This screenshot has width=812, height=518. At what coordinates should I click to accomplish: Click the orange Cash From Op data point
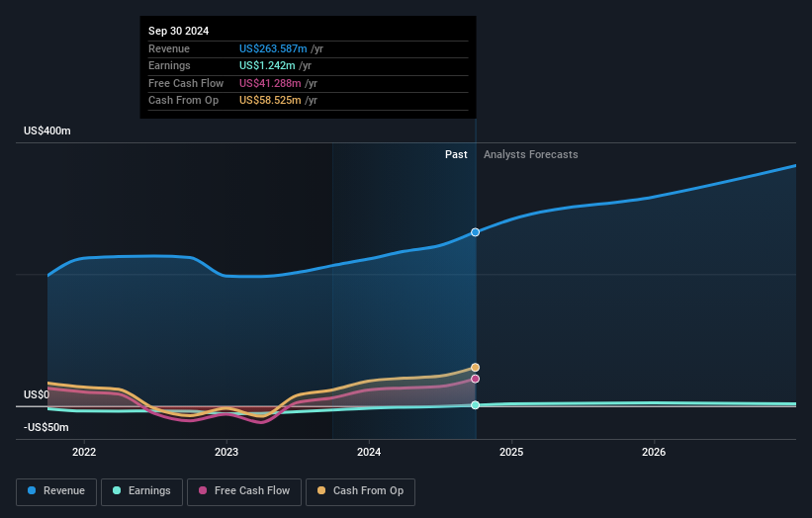point(475,368)
